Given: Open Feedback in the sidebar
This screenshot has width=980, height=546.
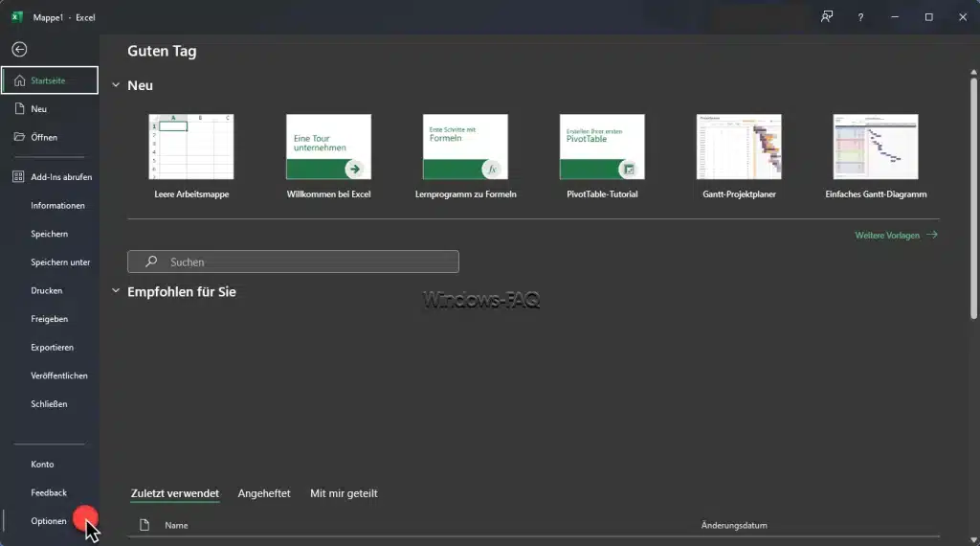Looking at the screenshot, I should pyautogui.click(x=49, y=493).
